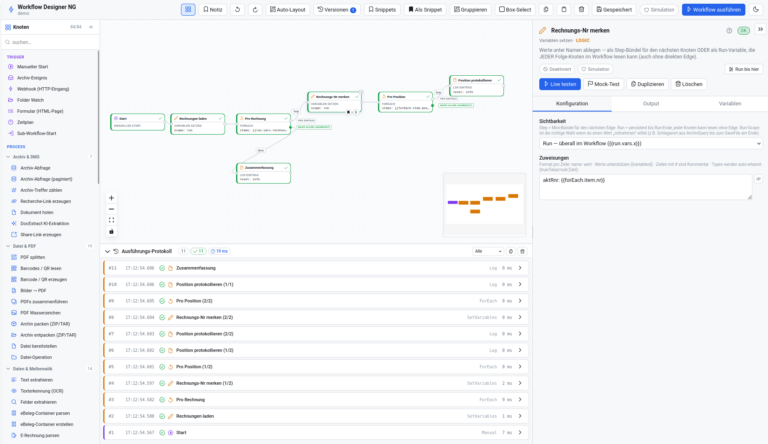Click the Run bis hier button
The image size is (768, 444).
[x=744, y=69]
